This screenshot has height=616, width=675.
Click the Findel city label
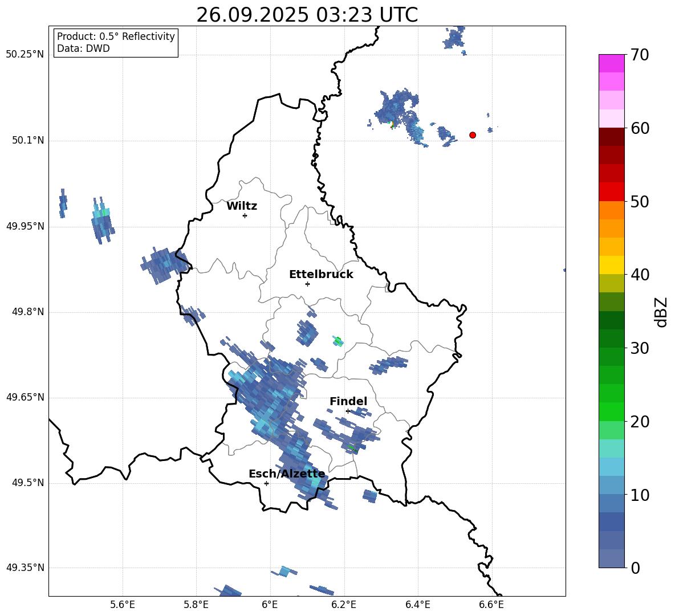point(348,401)
